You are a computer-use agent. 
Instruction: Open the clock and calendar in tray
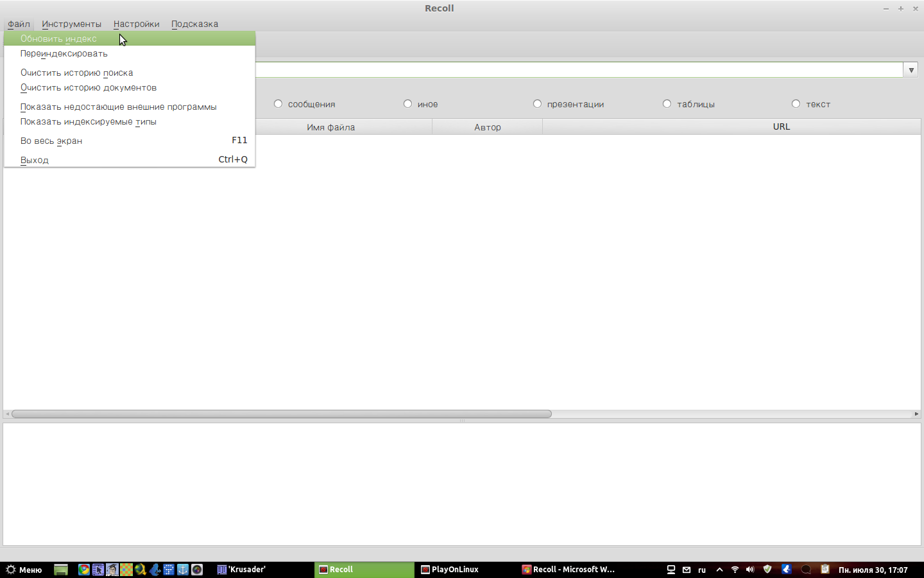pyautogui.click(x=873, y=570)
